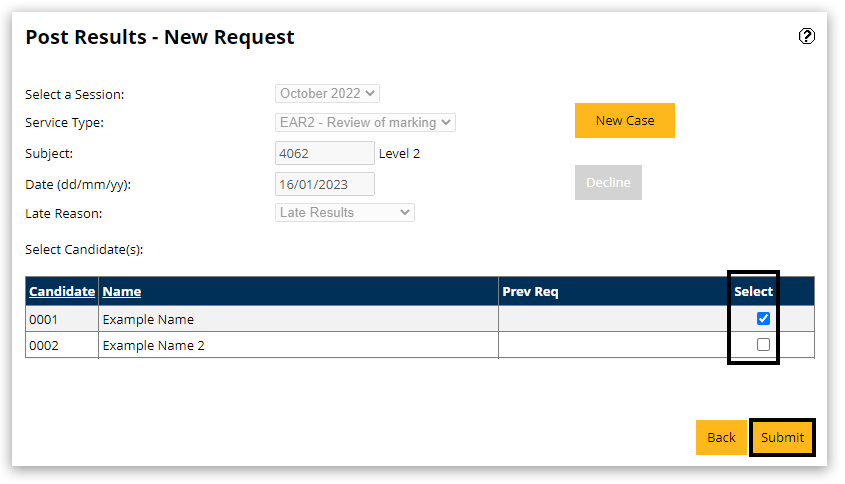Submit the post results request
Screen dimensions: 845x484
pos(782,438)
